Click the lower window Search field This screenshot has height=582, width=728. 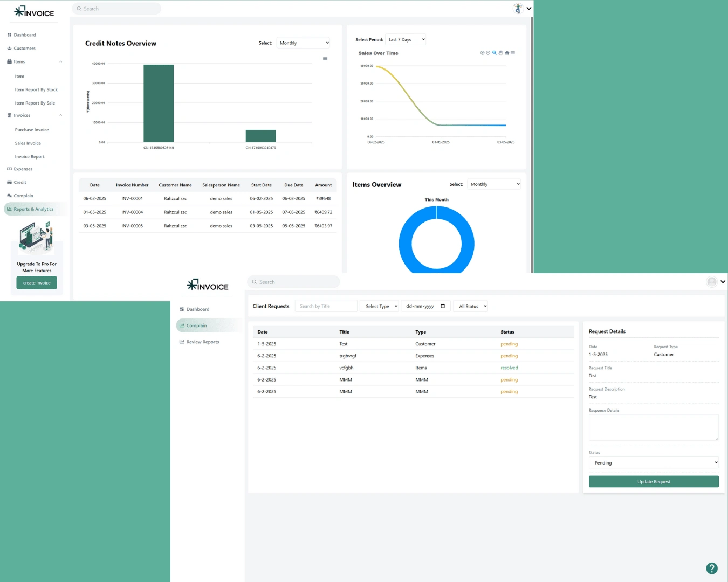293,282
